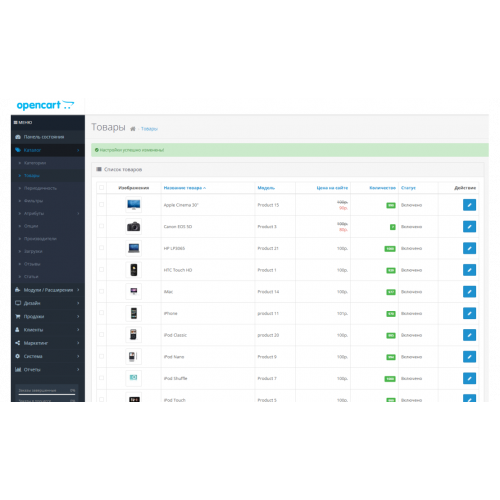Toggle the select-all products checkbox

(x=101, y=187)
